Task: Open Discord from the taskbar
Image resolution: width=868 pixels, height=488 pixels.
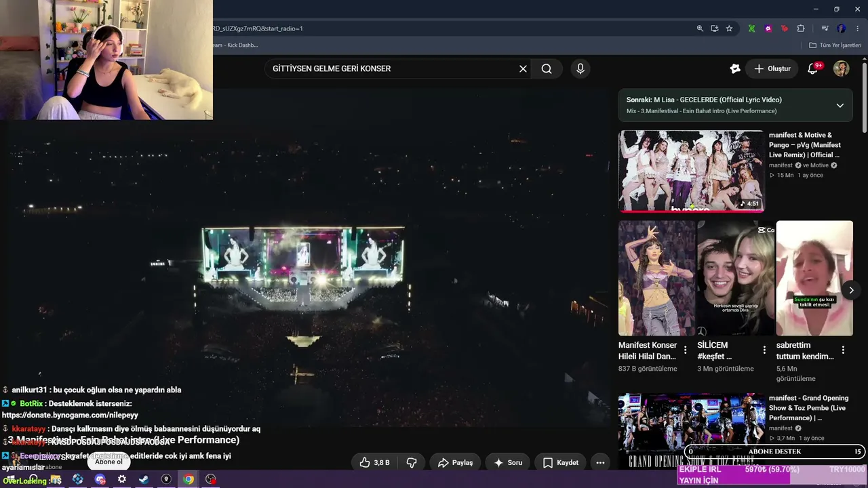Action: (x=100, y=479)
